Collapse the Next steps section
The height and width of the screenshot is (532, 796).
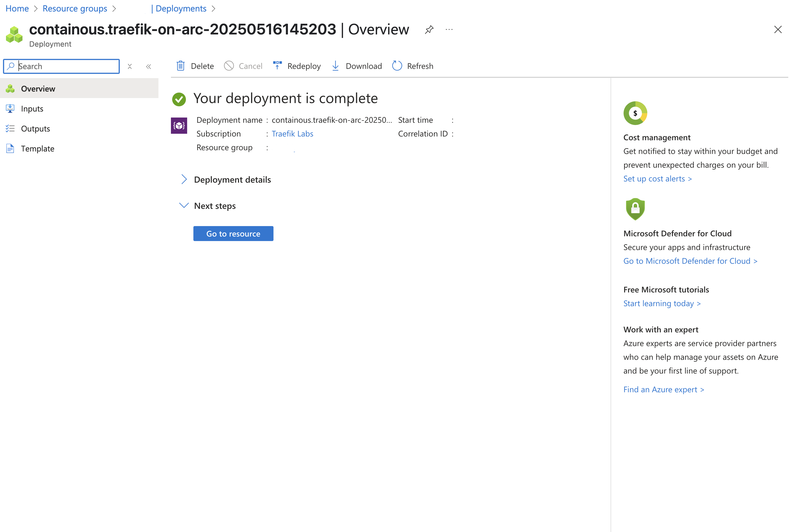pyautogui.click(x=184, y=206)
